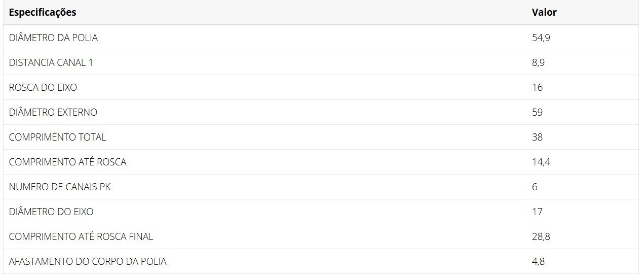Click the value 8,9

point(538,63)
